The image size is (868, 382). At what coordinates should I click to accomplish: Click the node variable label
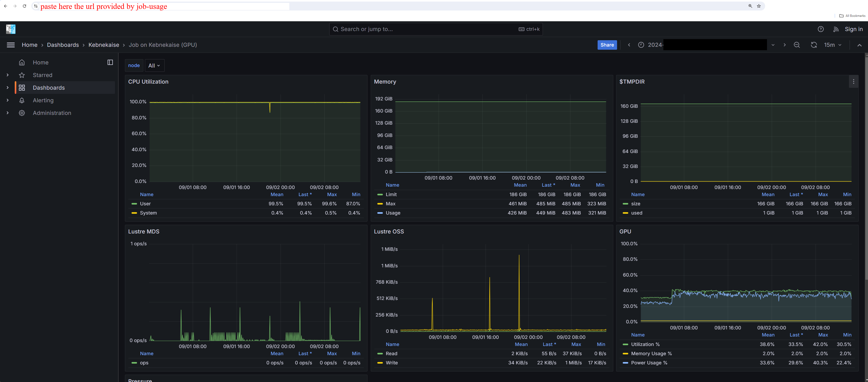click(134, 65)
